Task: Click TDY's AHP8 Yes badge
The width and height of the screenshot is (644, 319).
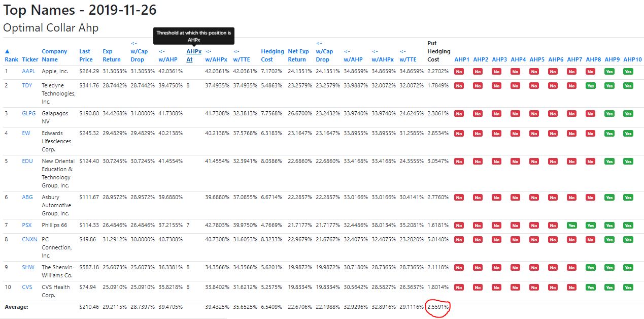Action: coord(591,86)
